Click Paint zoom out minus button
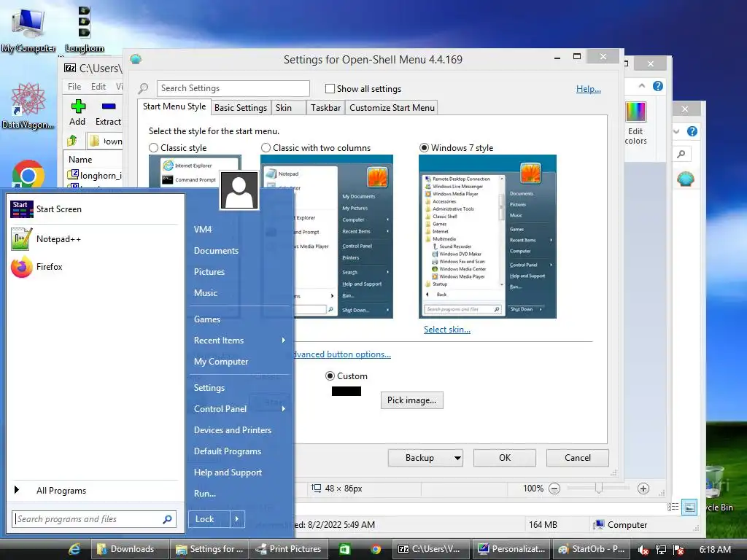The image size is (747, 560). pyautogui.click(x=554, y=489)
